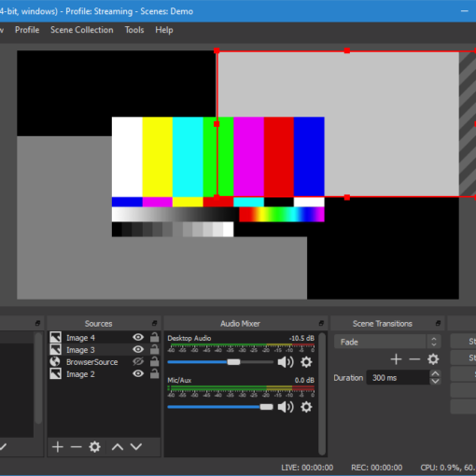
Task: Click the Desktop Audio volume slider handle
Action: (233, 362)
